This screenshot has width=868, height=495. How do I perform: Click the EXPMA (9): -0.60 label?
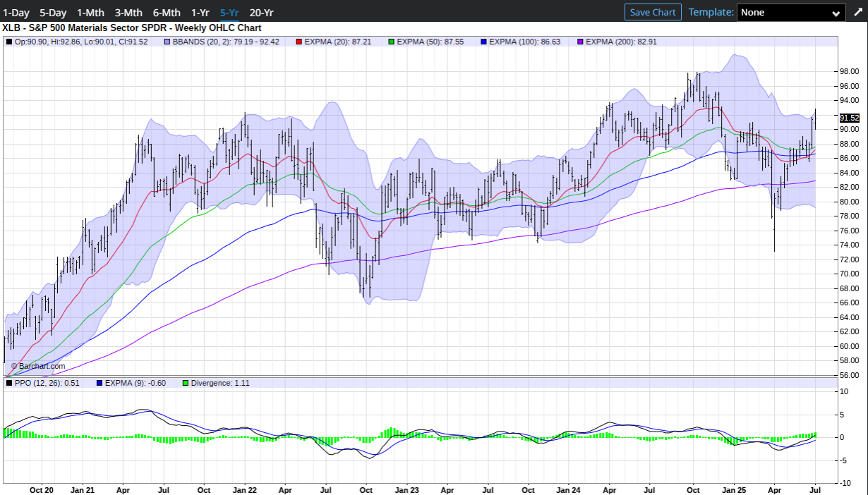135,383
